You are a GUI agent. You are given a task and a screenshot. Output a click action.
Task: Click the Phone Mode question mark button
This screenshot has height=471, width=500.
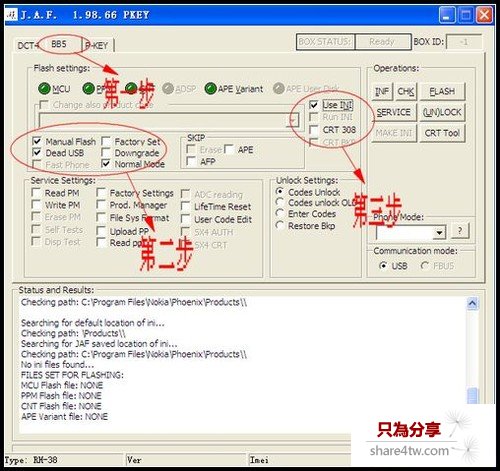460,231
